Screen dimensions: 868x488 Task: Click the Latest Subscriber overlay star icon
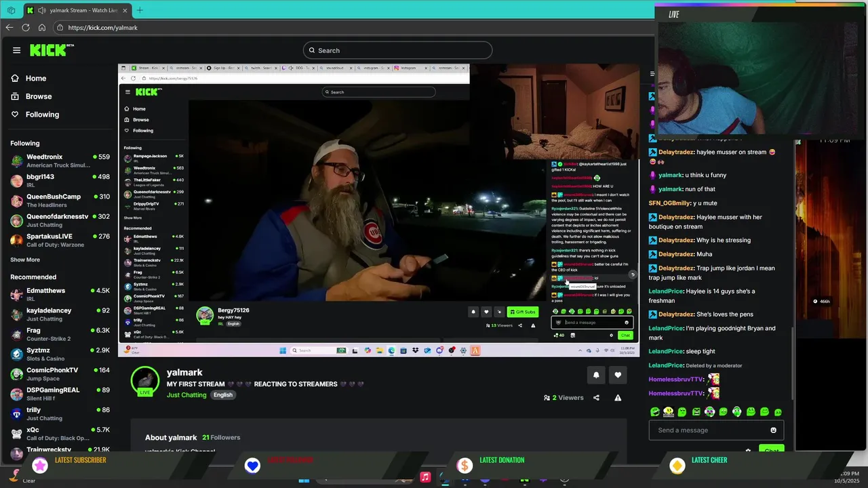click(40, 466)
